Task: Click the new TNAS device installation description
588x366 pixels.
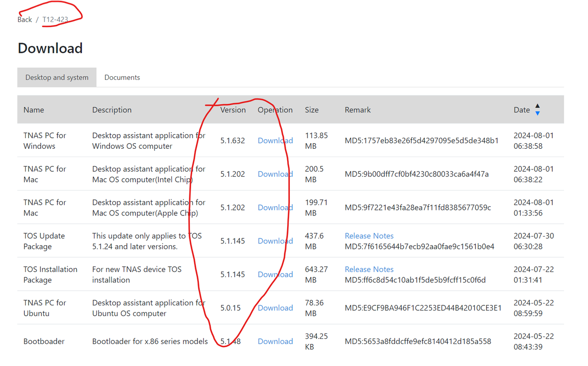Action: (x=137, y=275)
